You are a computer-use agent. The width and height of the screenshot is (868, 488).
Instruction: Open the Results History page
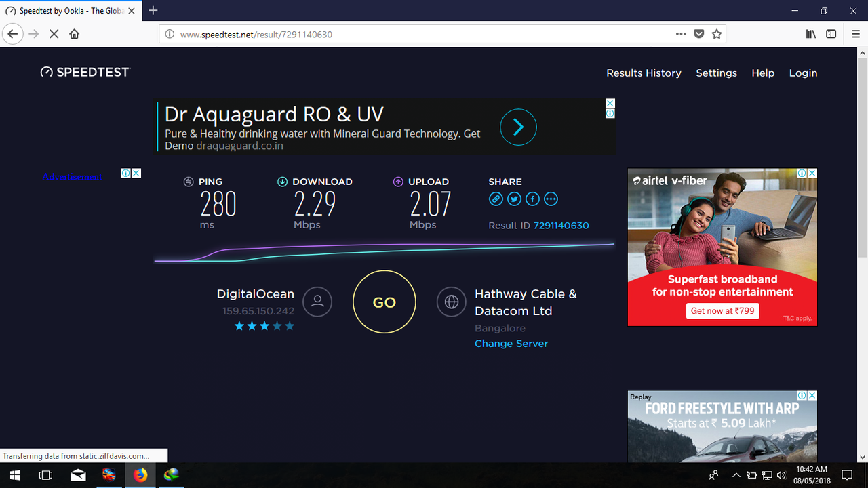click(x=643, y=73)
